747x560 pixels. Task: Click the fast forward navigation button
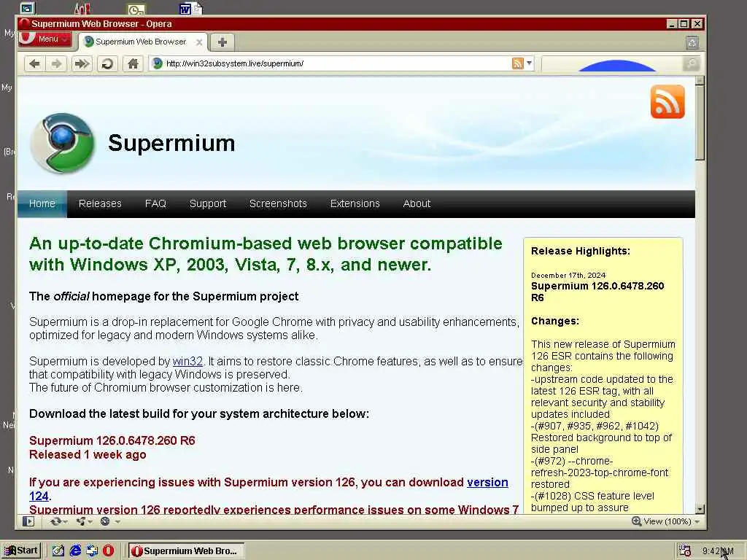(x=82, y=63)
